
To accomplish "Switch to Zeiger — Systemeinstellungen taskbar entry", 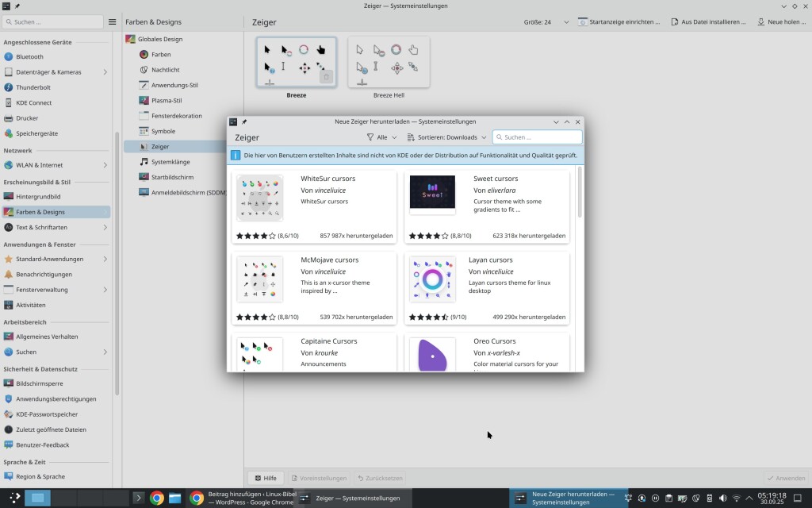I will point(353,498).
